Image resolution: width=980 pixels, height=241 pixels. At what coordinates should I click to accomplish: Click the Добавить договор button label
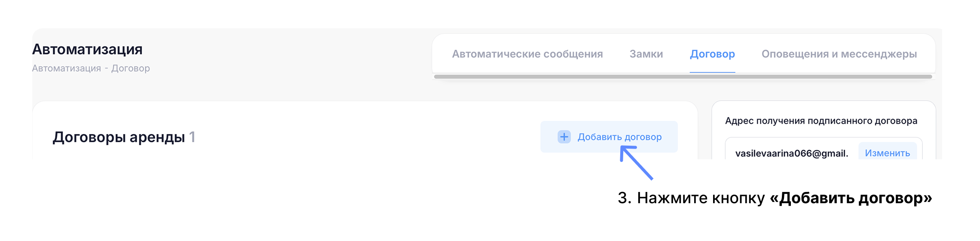619,137
